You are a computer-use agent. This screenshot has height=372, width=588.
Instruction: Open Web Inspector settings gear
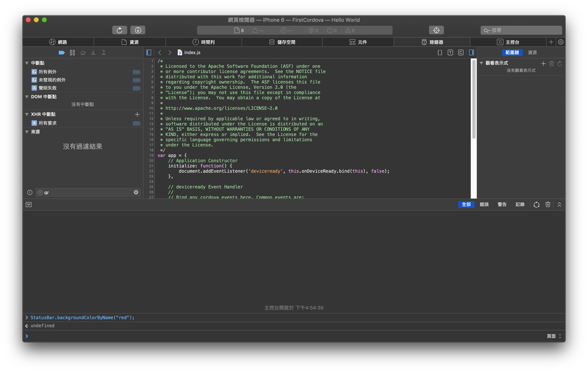[561, 42]
